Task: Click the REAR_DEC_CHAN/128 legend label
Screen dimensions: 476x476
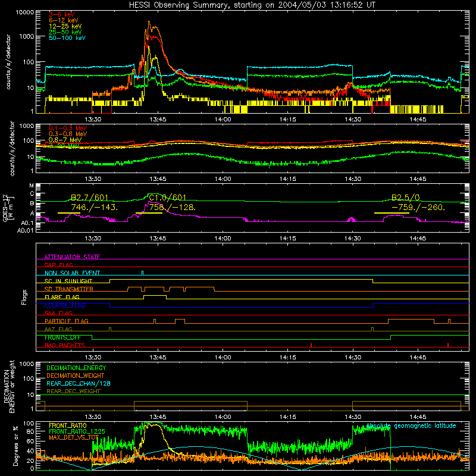Action: (79, 384)
